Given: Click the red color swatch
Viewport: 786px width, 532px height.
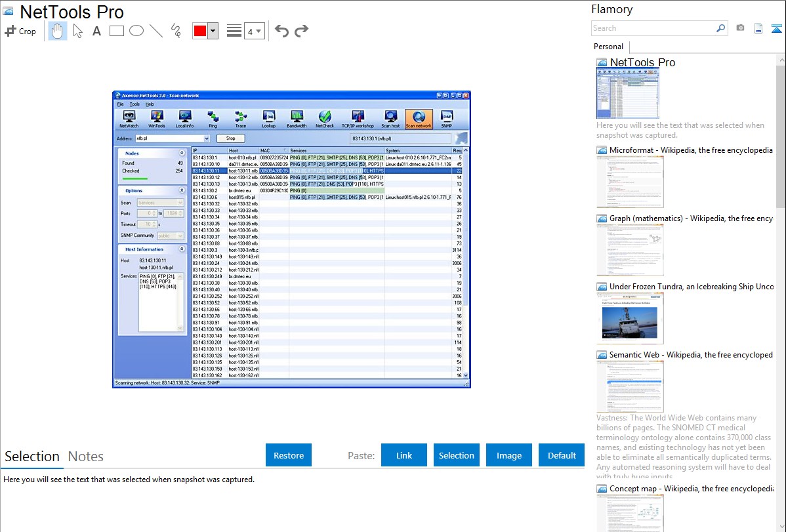Looking at the screenshot, I should click(199, 31).
